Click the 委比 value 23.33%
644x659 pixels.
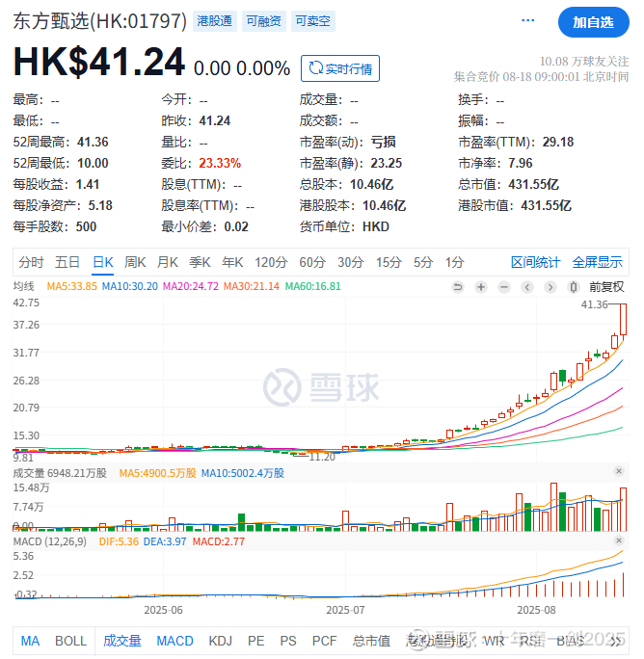(220, 163)
